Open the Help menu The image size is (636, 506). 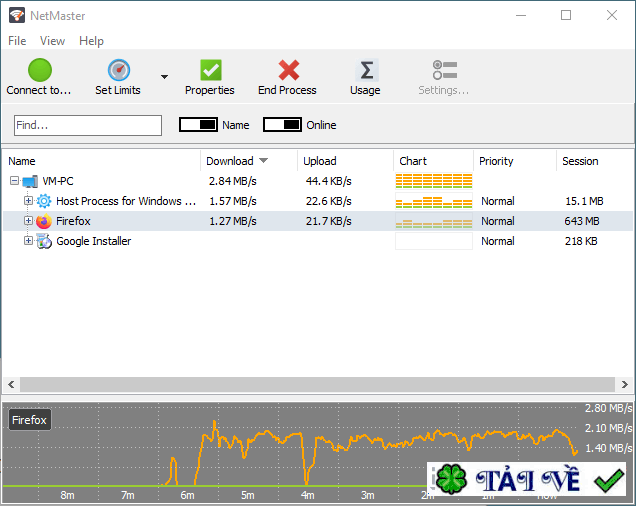(91, 41)
